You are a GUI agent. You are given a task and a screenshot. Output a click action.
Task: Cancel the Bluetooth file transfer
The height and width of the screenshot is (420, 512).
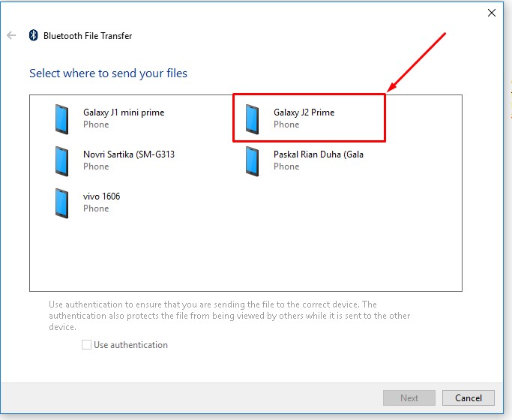coord(469,397)
